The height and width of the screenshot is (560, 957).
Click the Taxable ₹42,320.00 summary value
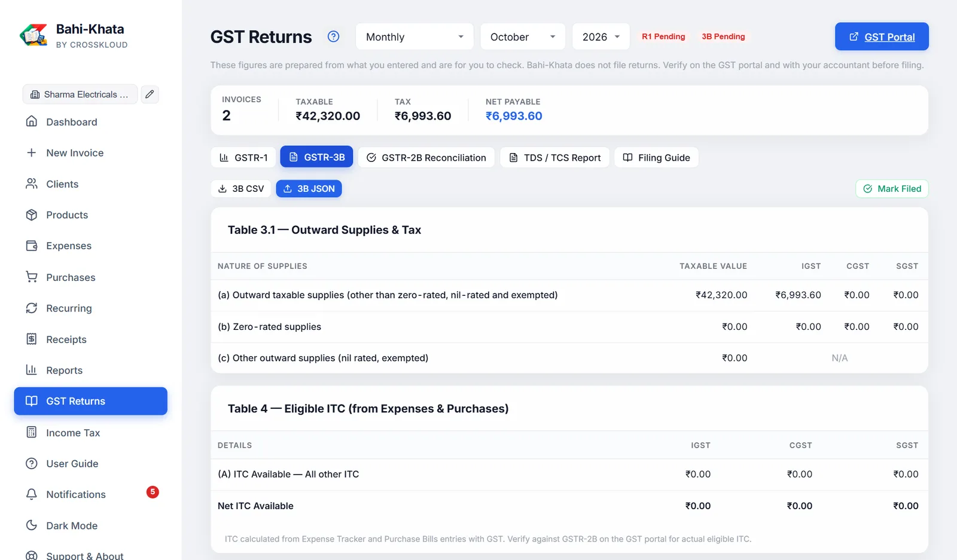point(328,116)
